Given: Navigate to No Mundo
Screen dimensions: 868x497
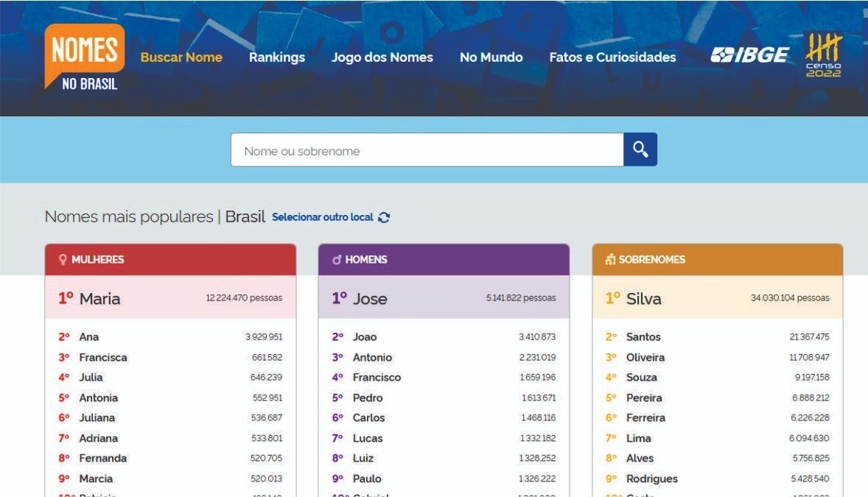Looking at the screenshot, I should [x=491, y=57].
